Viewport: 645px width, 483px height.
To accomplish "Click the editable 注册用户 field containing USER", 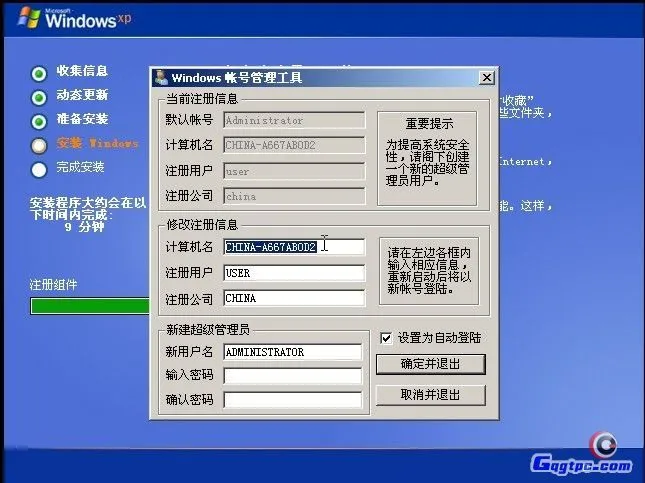I will click(294, 273).
